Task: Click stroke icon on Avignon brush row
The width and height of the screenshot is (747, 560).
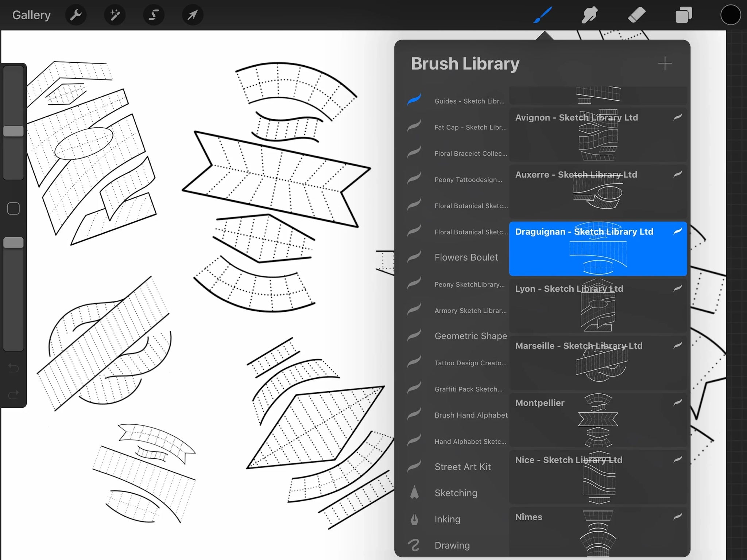Action: tap(677, 117)
